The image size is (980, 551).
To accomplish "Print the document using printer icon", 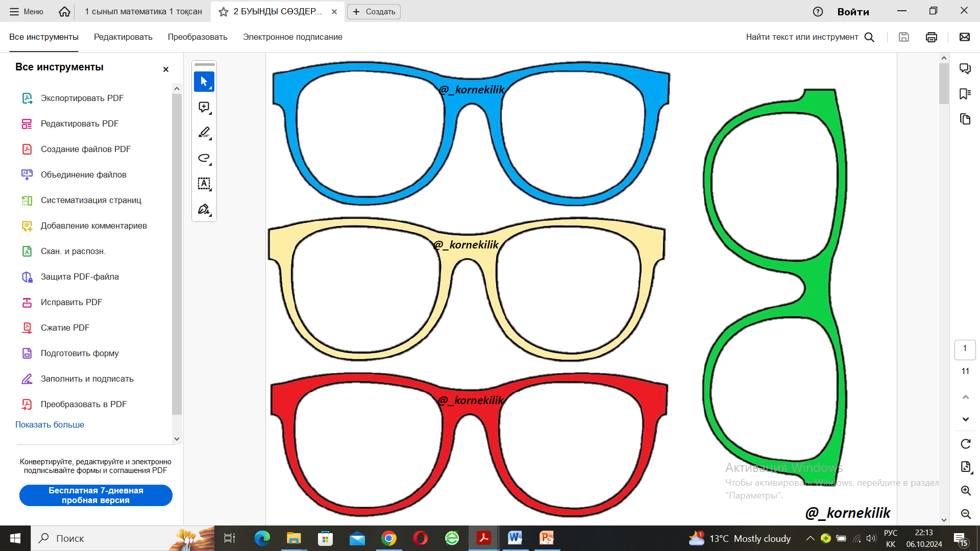I will tap(931, 37).
